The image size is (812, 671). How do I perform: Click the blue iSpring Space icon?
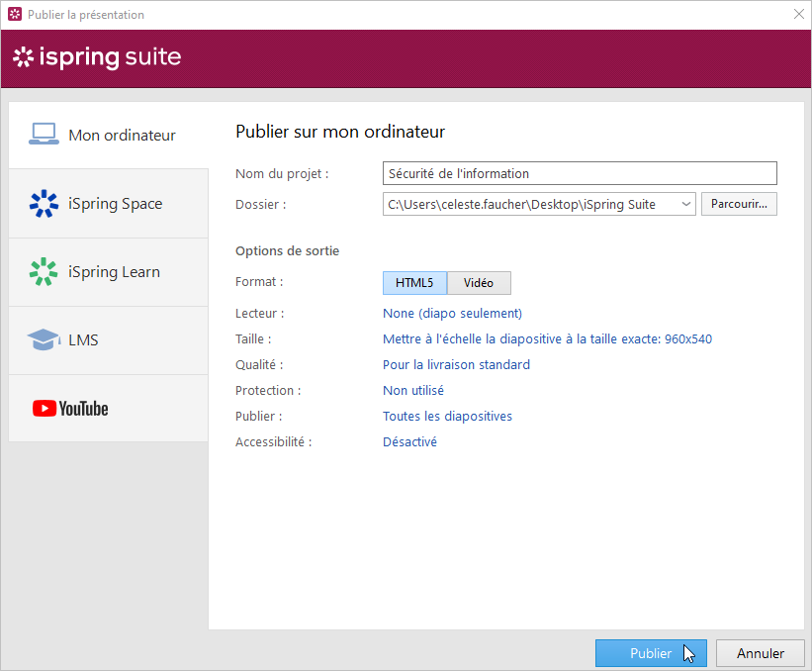pos(44,203)
